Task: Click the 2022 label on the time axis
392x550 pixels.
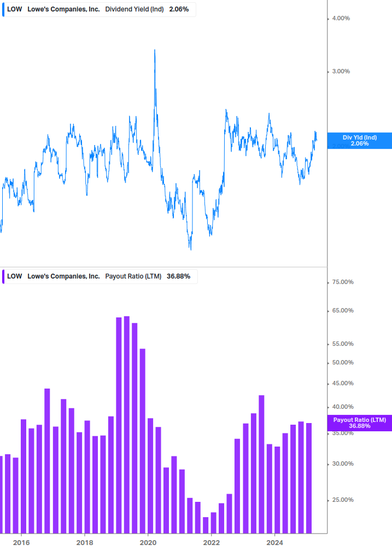Action: point(212,543)
